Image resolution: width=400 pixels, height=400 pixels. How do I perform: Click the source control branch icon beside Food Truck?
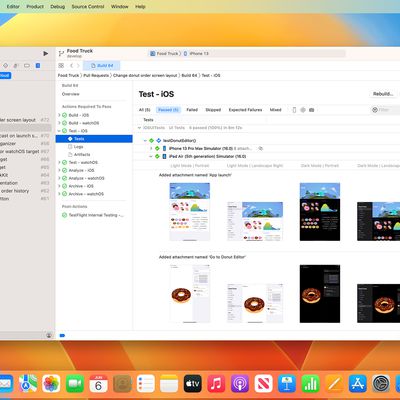pyautogui.click(x=61, y=53)
